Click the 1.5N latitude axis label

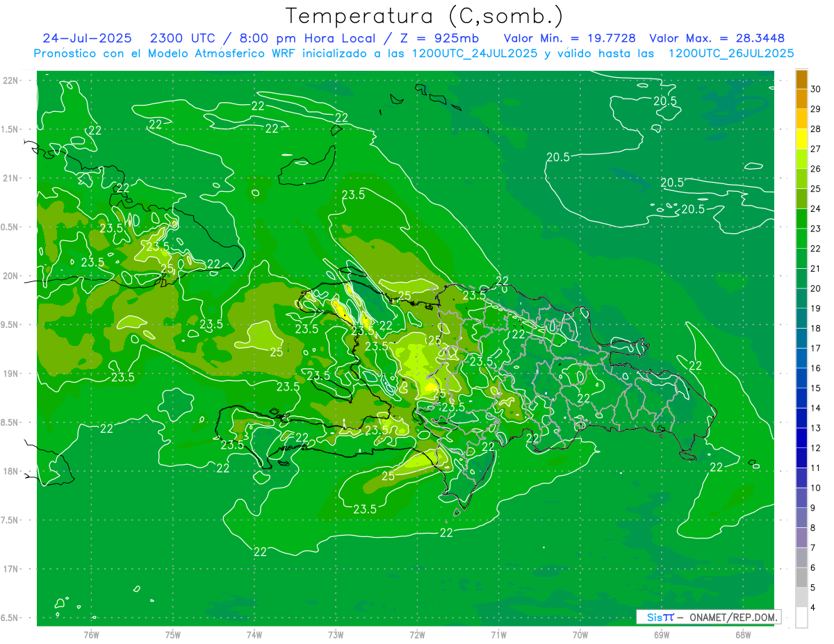pyautogui.click(x=10, y=129)
